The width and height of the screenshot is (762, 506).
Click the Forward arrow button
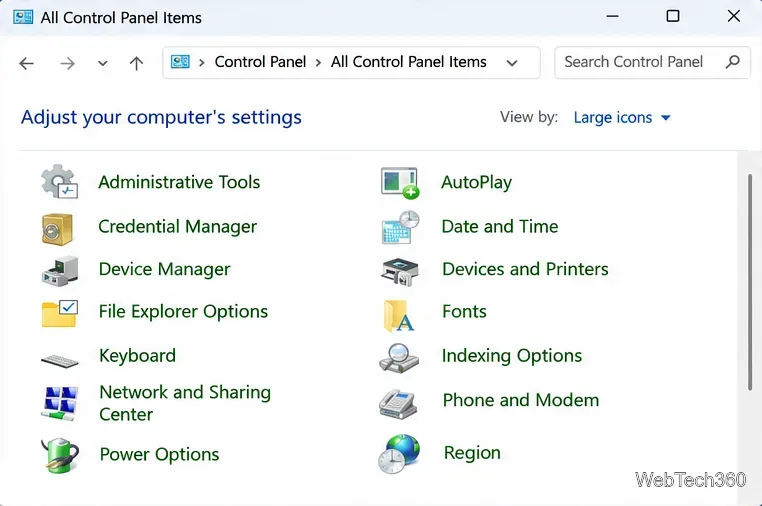pos(67,63)
